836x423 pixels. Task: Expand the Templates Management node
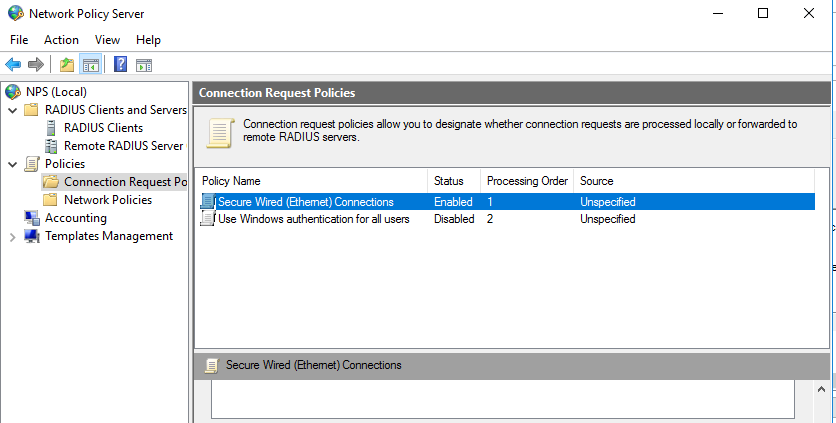click(x=13, y=236)
